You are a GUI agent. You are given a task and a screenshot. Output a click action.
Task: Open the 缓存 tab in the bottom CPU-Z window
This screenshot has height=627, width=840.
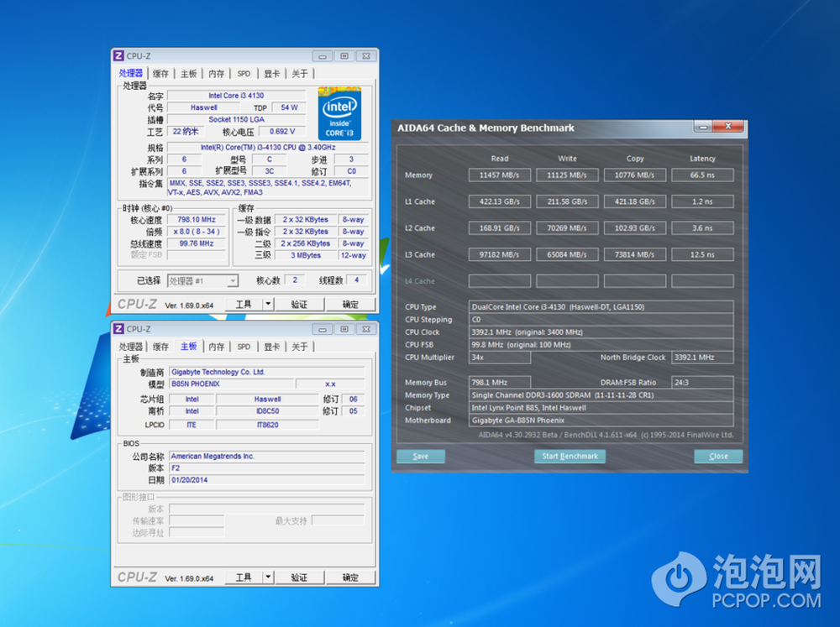pyautogui.click(x=160, y=347)
